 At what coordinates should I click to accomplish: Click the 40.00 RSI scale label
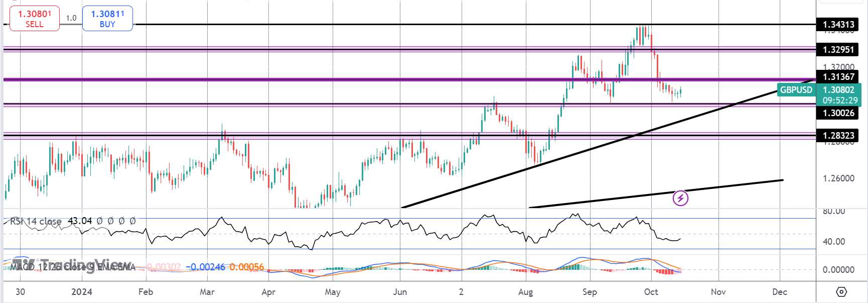[834, 242]
